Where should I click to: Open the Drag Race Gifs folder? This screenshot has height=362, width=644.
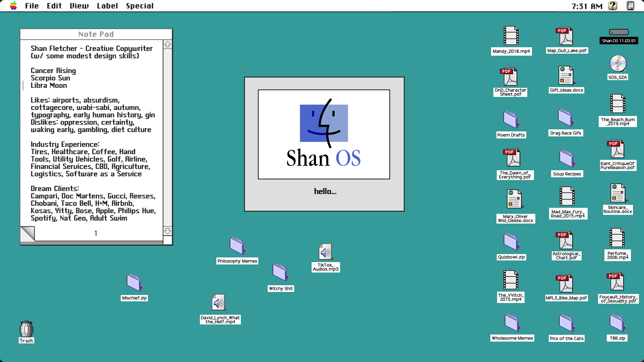566,118
